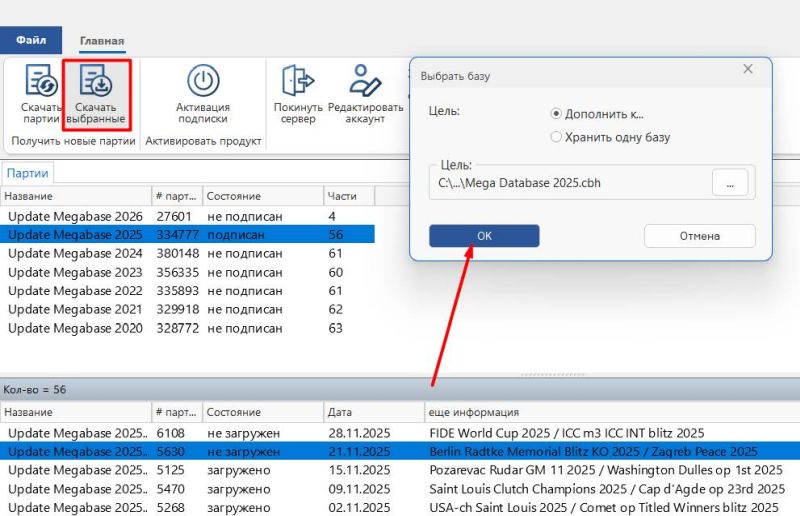The height and width of the screenshot is (516, 800).
Task: Select the update dated 28.11.2025
Action: (x=400, y=433)
